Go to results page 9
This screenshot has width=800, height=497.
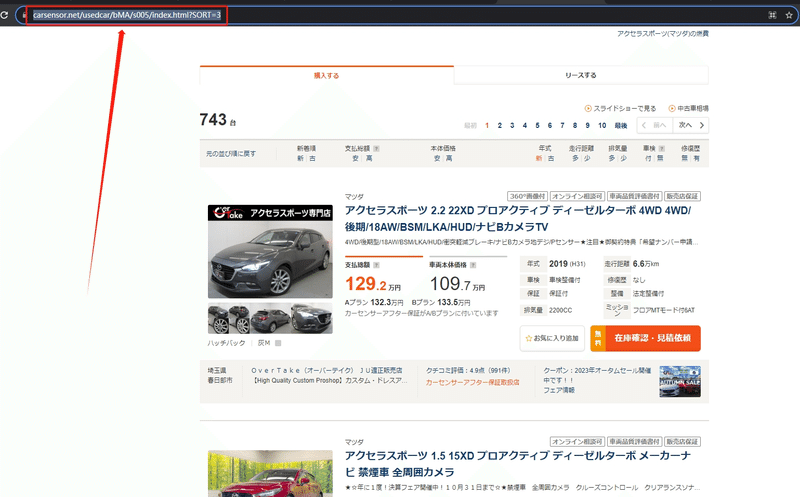587,125
